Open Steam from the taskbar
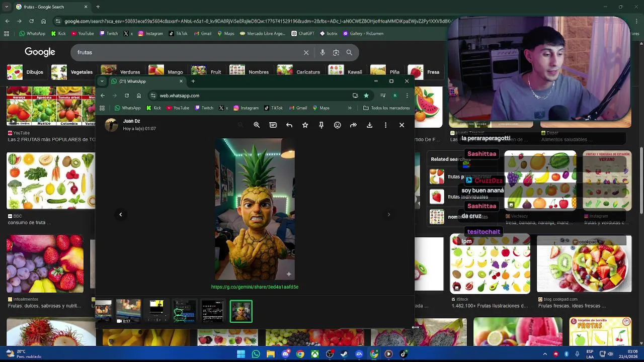This screenshot has height=362, width=644. click(x=344, y=354)
